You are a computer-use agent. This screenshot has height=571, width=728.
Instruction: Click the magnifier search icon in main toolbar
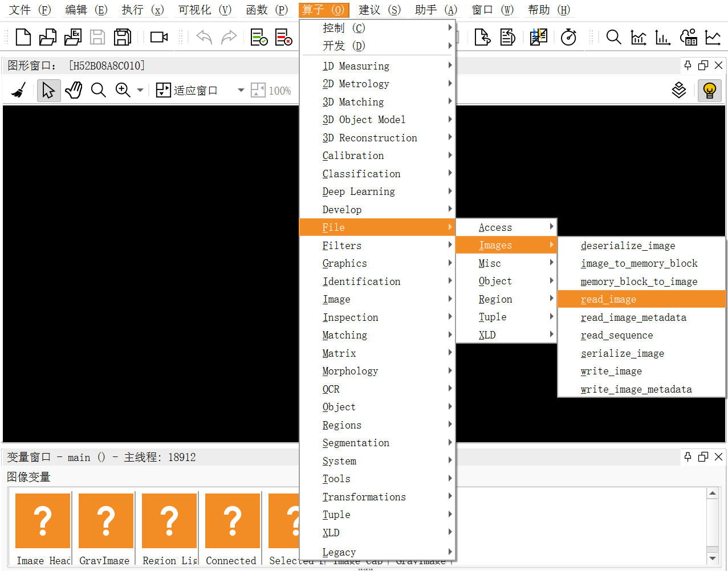614,37
